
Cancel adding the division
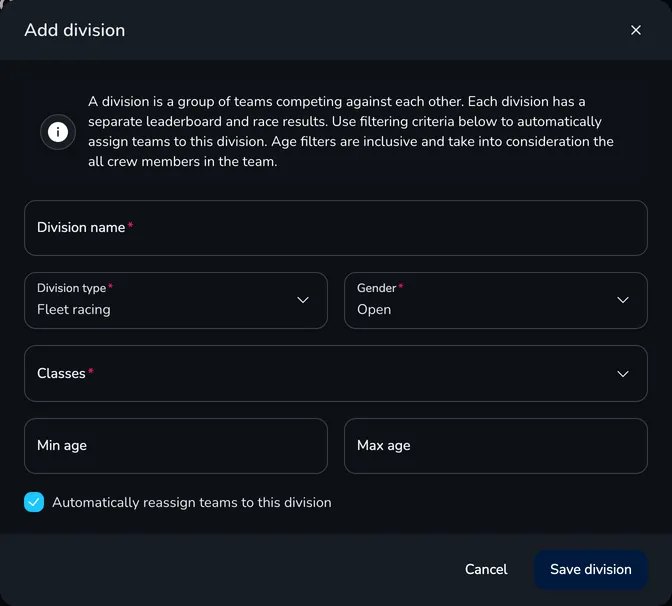[486, 569]
